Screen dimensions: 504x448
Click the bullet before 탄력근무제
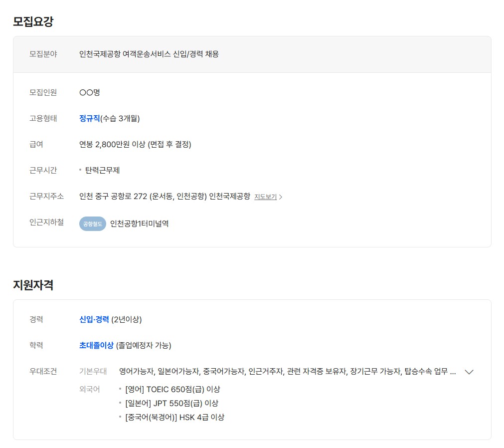80,170
